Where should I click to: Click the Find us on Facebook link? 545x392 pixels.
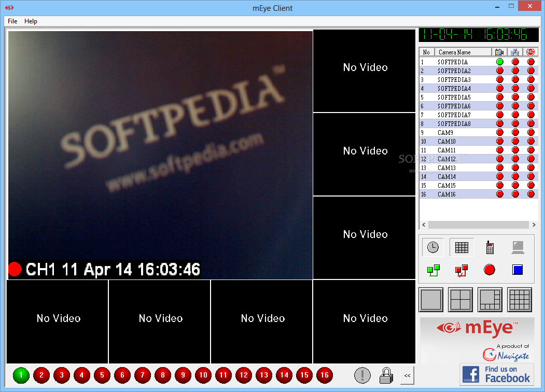pyautogui.click(x=497, y=374)
